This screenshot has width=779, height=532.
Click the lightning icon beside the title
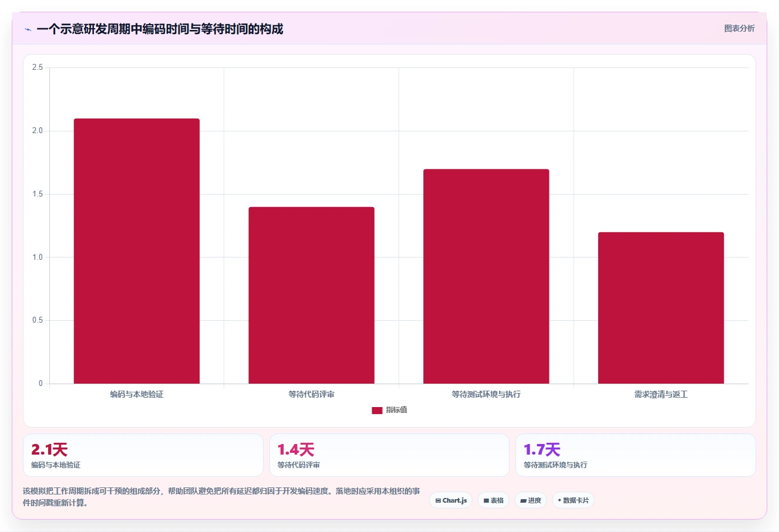[28, 29]
